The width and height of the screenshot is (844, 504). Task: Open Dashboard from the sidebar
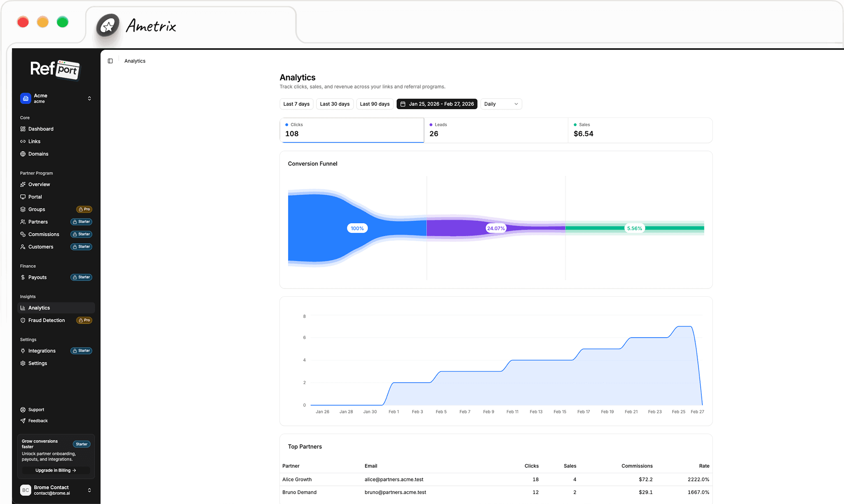coord(41,129)
